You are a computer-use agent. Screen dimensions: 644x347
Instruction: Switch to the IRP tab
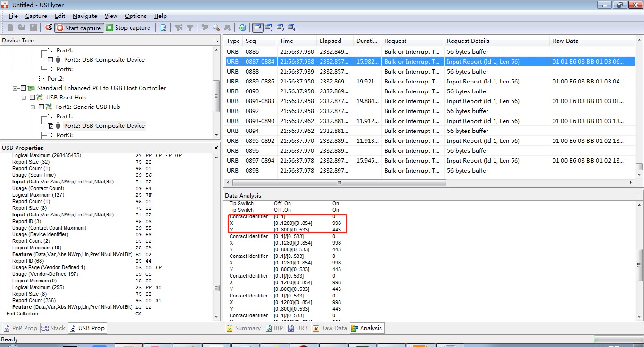tap(274, 328)
